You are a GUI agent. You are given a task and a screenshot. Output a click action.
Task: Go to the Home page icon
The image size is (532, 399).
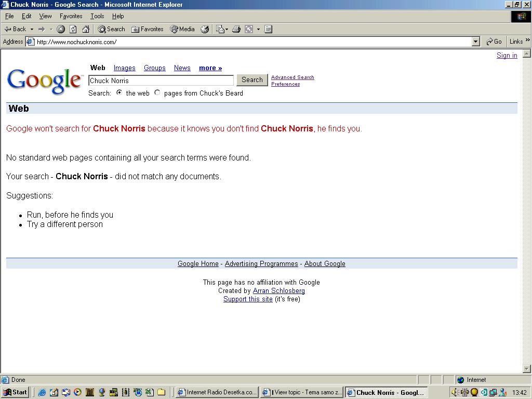[x=86, y=29]
